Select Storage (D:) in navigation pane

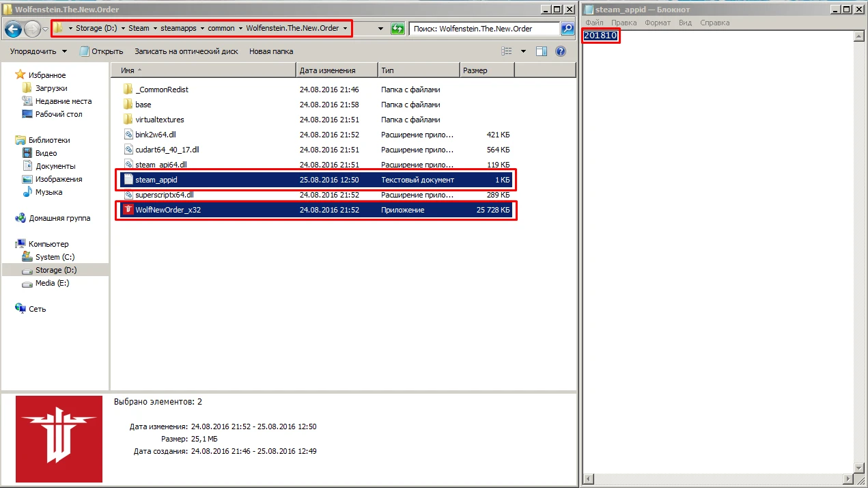[55, 270]
